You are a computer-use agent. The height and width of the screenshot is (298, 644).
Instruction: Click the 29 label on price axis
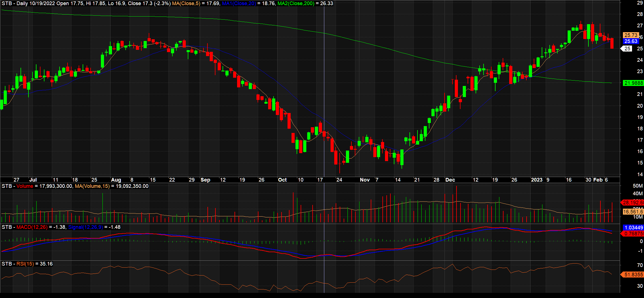coord(640,3)
